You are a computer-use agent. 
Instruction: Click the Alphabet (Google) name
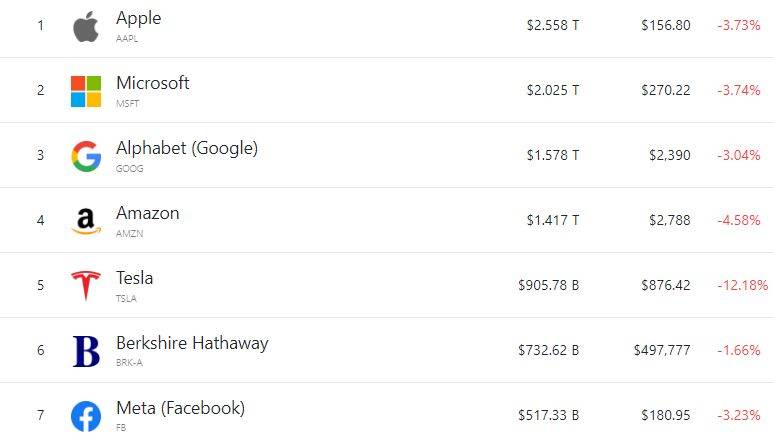coord(186,148)
